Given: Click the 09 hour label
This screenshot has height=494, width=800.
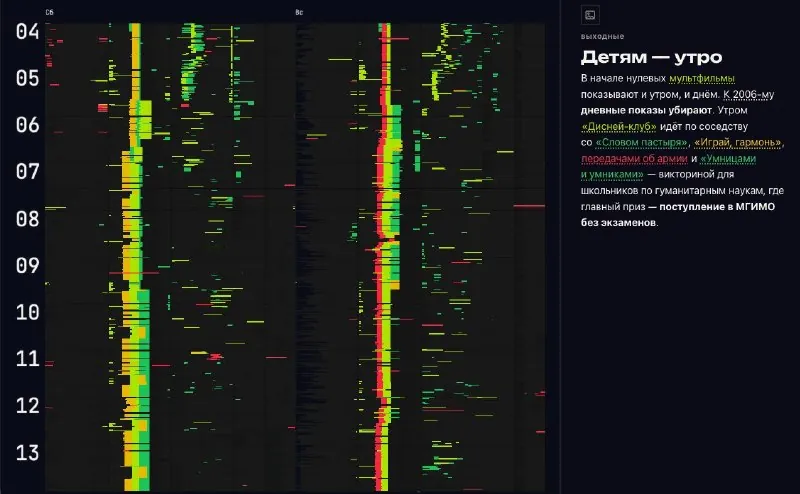Looking at the screenshot, I should 28,265.
